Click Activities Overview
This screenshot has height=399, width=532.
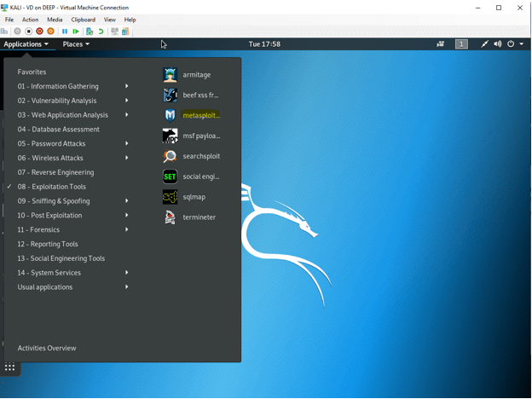(47, 348)
